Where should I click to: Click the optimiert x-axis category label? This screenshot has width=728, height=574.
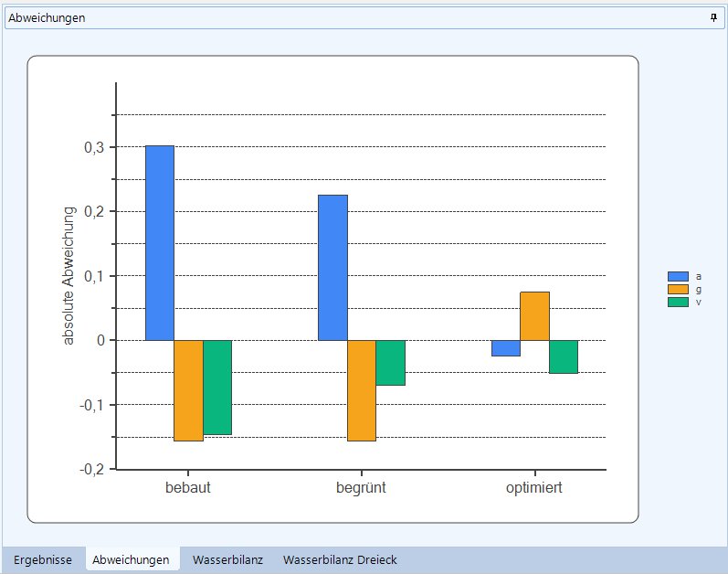[x=534, y=488]
